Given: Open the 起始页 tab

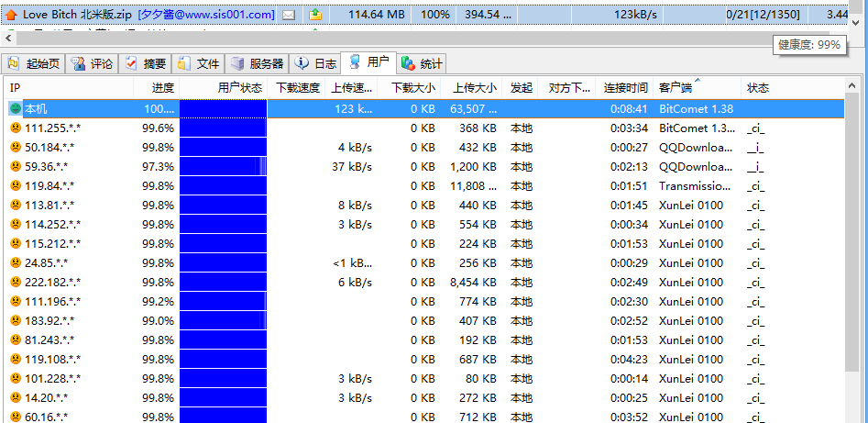Looking at the screenshot, I should 33,63.
